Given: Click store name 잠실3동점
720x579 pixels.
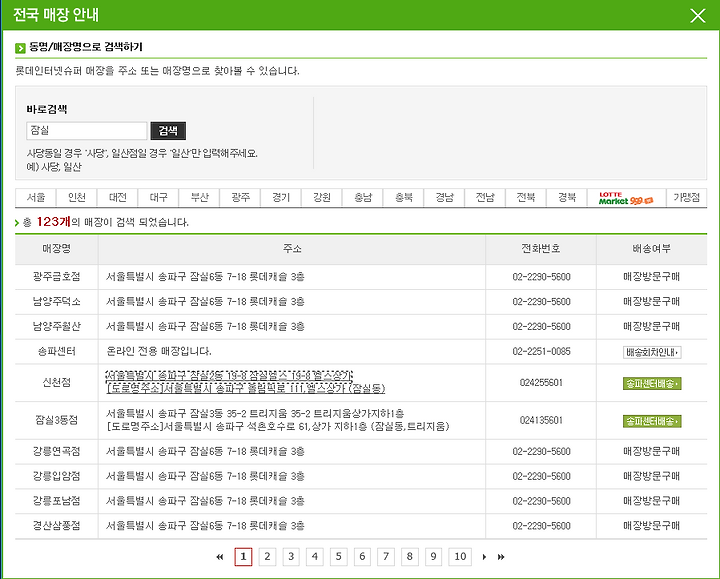Looking at the screenshot, I should pos(56,420).
